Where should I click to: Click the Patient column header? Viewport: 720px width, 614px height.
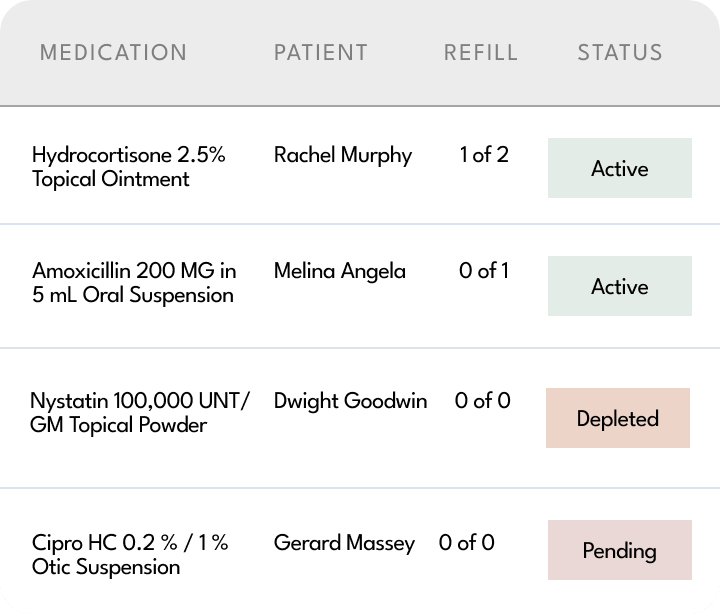click(321, 52)
